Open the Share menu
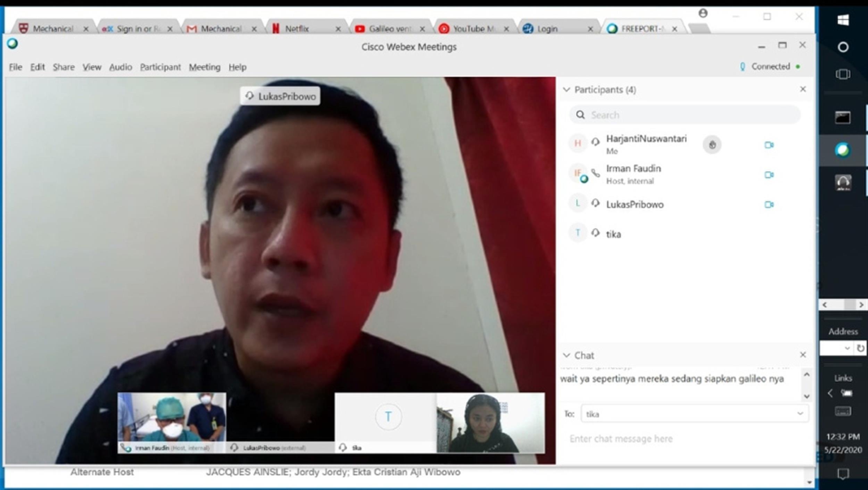This screenshot has width=868, height=490. 64,67
